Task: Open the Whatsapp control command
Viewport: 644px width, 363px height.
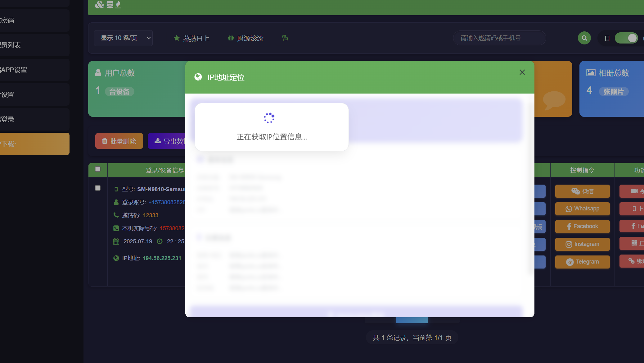Action: tap(582, 209)
